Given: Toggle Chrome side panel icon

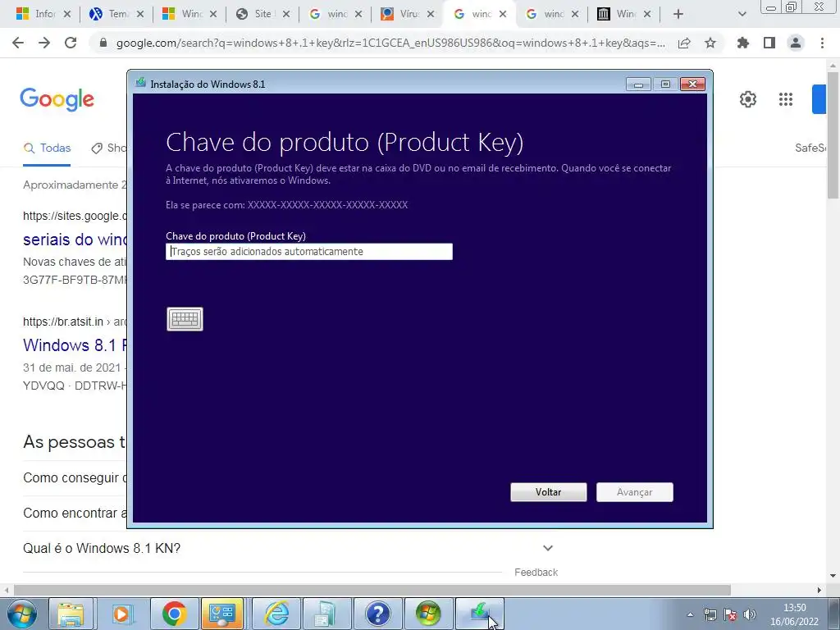Looking at the screenshot, I should click(x=769, y=43).
